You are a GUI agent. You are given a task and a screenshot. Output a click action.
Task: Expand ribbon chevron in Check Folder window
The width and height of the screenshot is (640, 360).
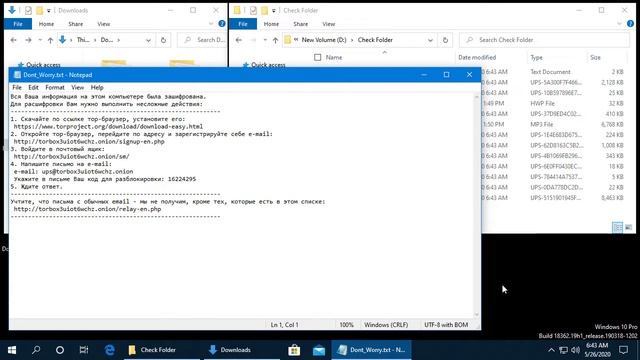(619, 24)
